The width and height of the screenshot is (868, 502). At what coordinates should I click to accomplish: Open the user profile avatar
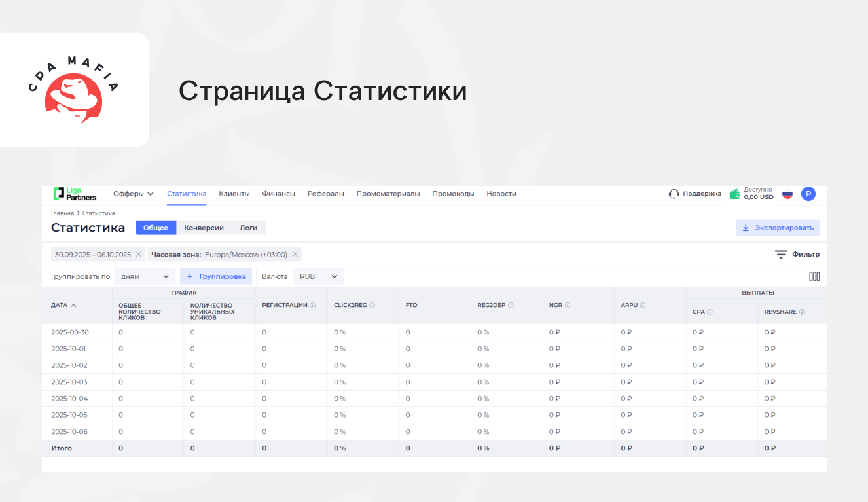click(808, 194)
